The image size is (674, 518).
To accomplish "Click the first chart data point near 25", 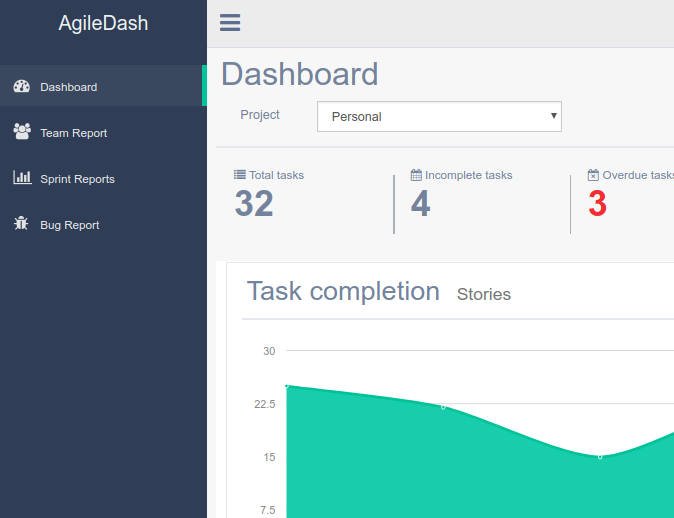I will tap(287, 386).
